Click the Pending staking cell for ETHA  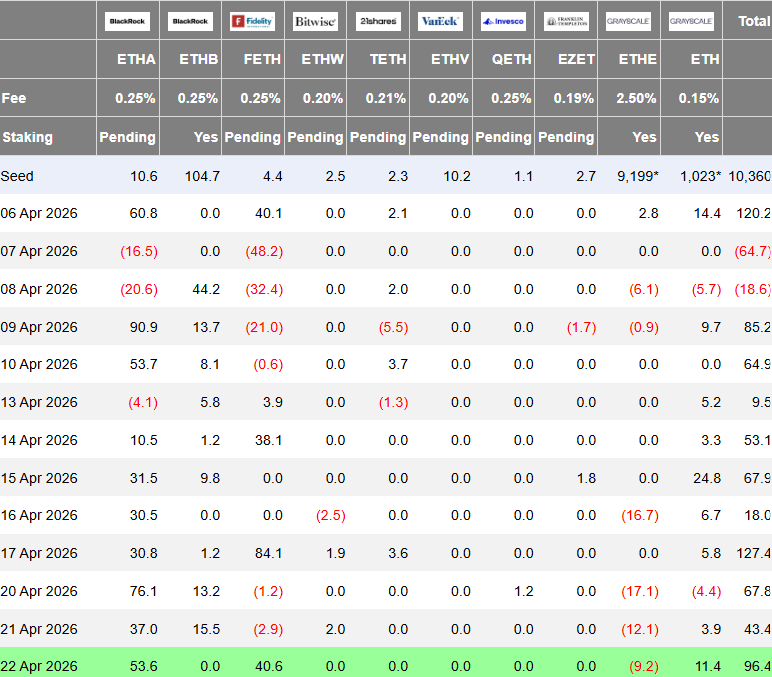pos(128,137)
